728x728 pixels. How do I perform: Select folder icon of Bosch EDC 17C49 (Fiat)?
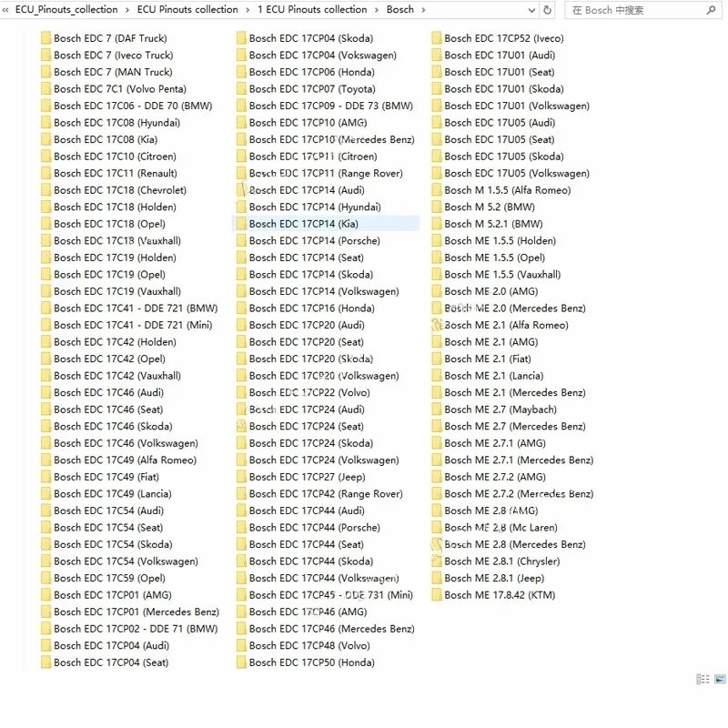click(x=46, y=477)
